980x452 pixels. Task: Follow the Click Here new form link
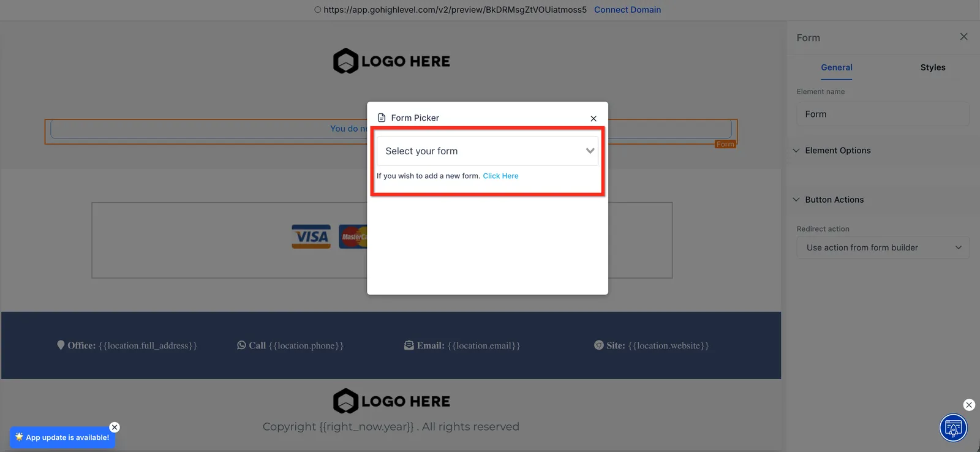500,176
